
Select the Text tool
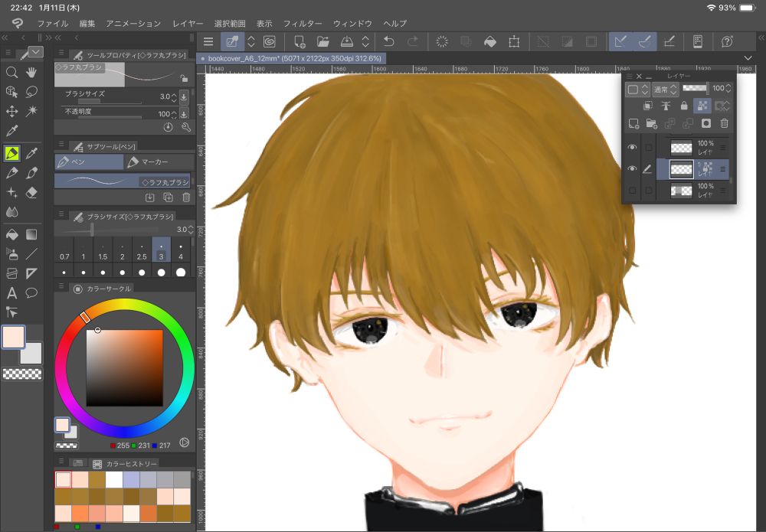coord(11,293)
